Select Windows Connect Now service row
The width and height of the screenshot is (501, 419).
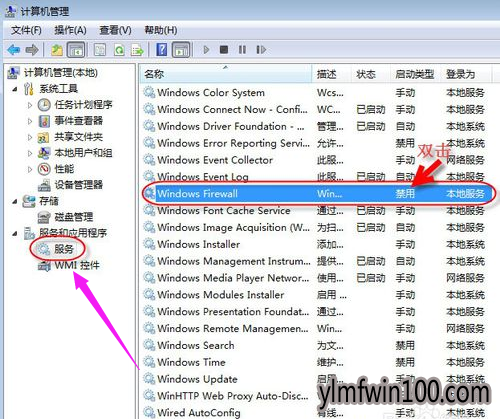pyautogui.click(x=232, y=110)
